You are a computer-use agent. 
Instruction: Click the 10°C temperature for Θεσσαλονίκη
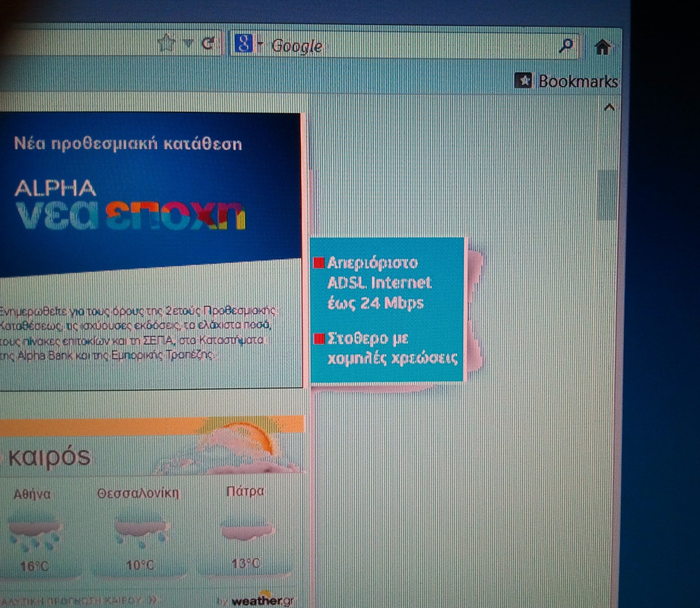point(140,565)
